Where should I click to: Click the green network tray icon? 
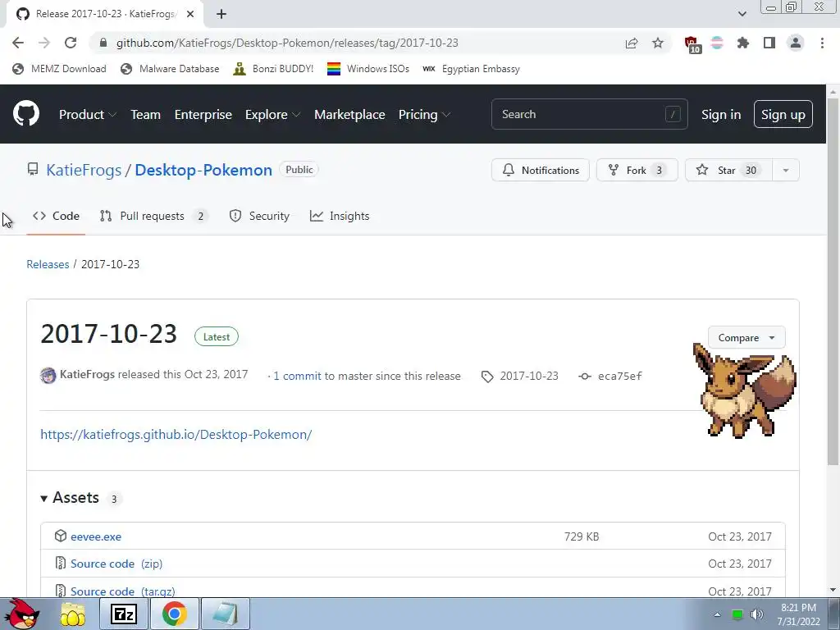coord(737,614)
